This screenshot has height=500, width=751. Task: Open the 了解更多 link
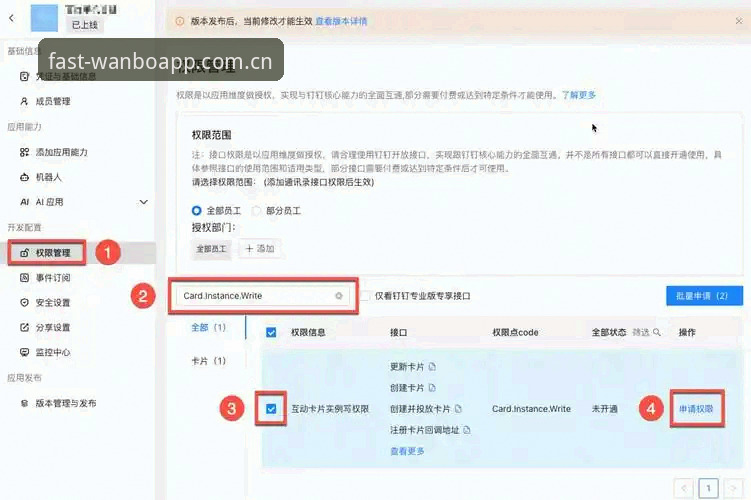[579, 95]
